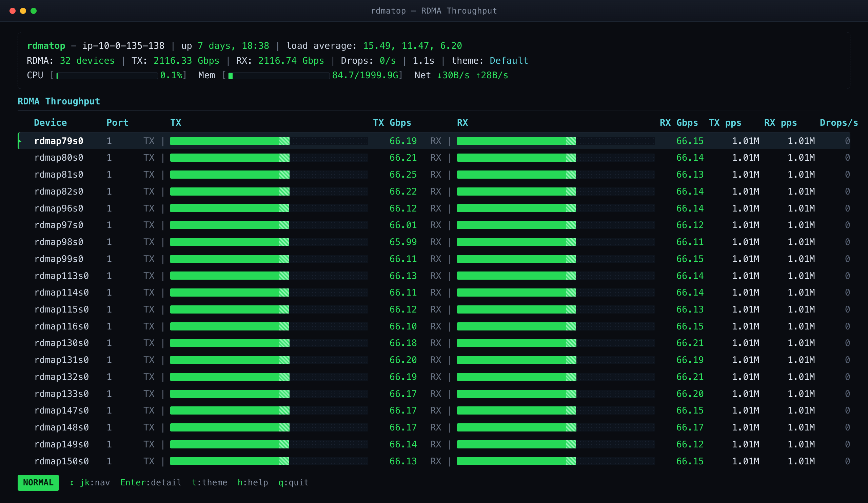Click the green macOS zoom dot in title bar
The height and width of the screenshot is (503, 868).
coord(34,11)
